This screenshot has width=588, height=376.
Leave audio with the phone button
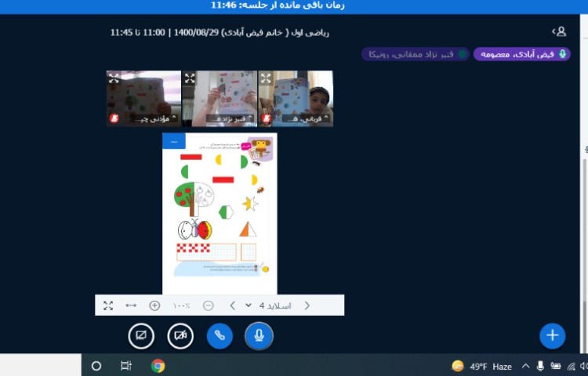(220, 335)
